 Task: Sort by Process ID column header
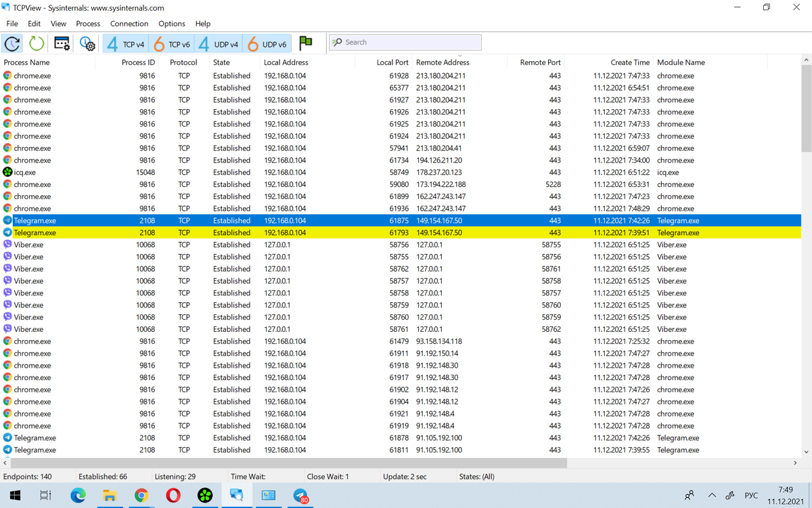pos(138,62)
